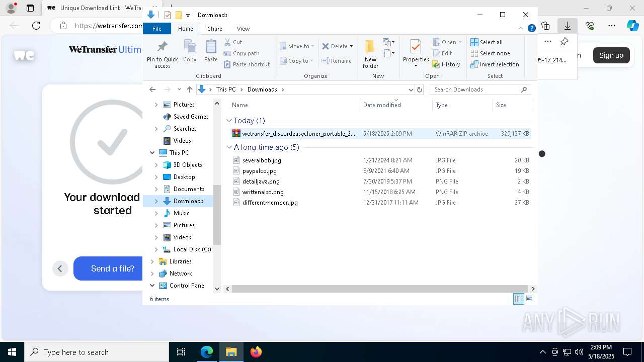The image size is (644, 362).
Task: Click Pin to Quick access icon
Action: pos(162,54)
